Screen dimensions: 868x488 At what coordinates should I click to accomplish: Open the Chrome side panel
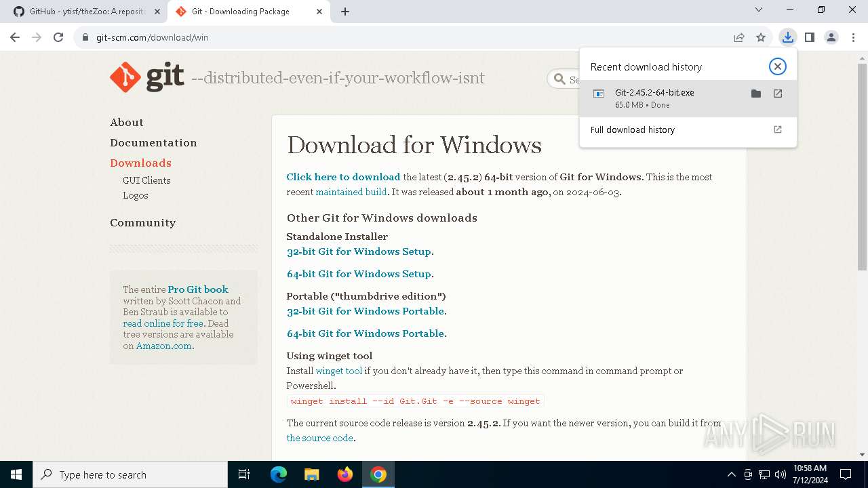pos(809,37)
